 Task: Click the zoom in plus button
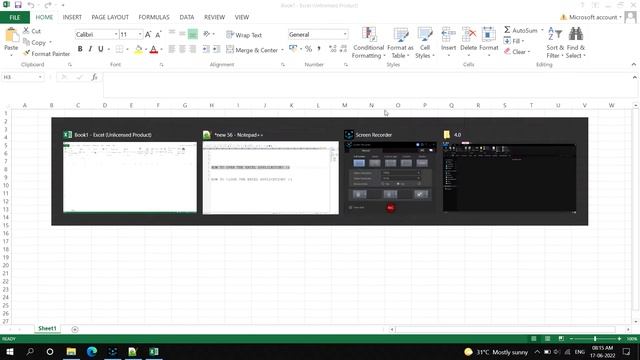[619, 339]
